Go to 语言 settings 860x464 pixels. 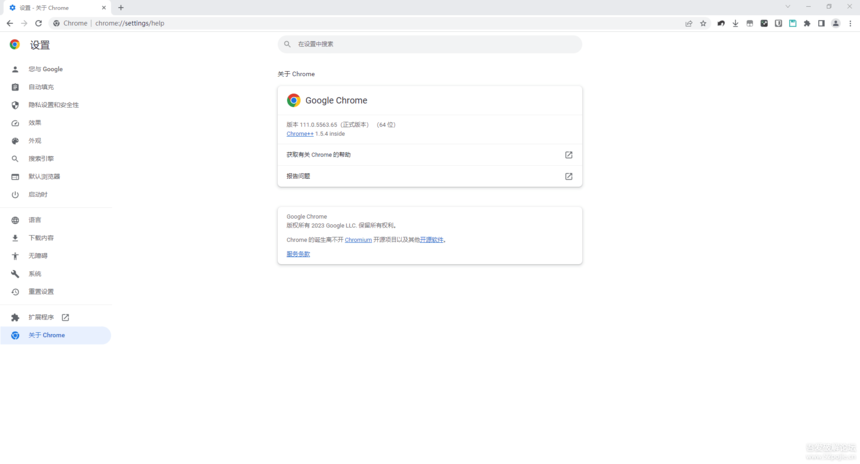click(x=55, y=220)
